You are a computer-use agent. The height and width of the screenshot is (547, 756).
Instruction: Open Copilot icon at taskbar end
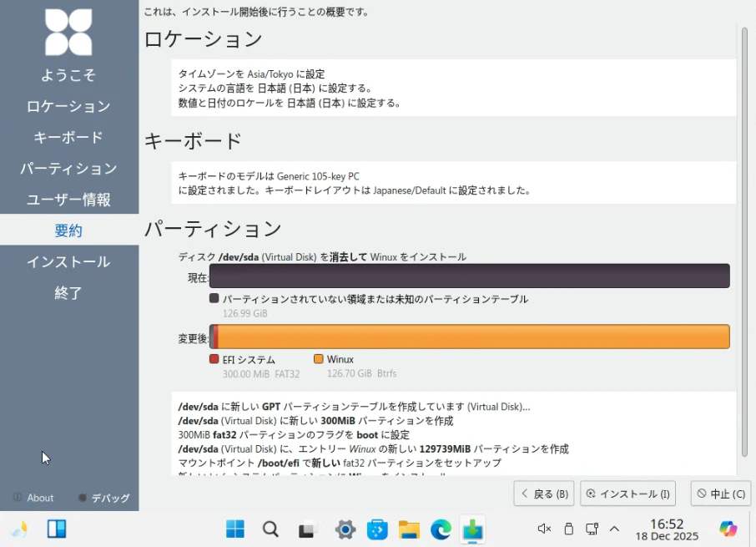tap(728, 529)
